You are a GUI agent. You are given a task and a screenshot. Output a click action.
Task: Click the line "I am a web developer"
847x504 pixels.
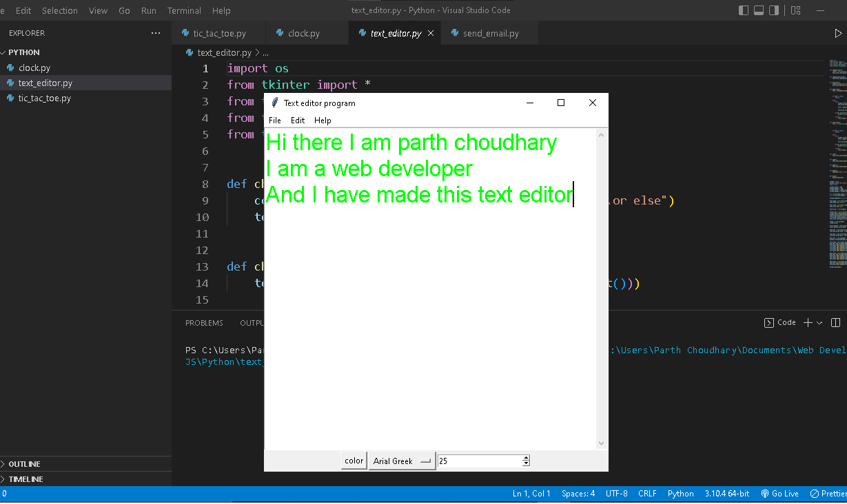point(369,169)
